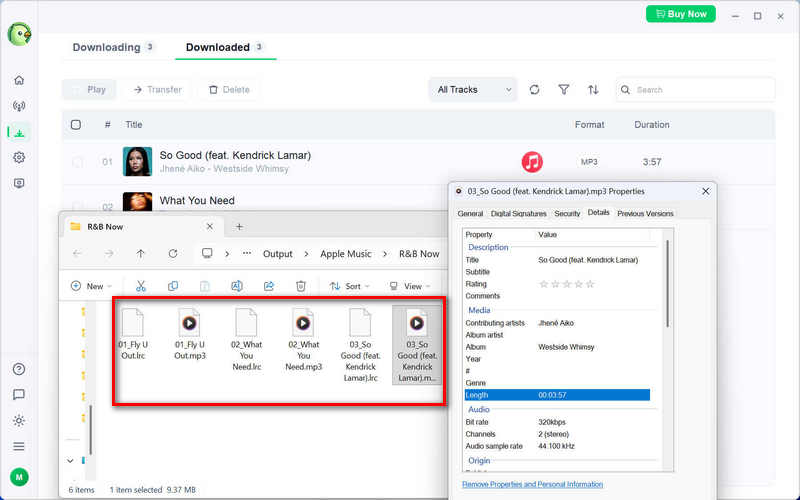Screen dimensions: 800x500
Task: Expand the navigation pane tree chevron
Action: [x=70, y=461]
